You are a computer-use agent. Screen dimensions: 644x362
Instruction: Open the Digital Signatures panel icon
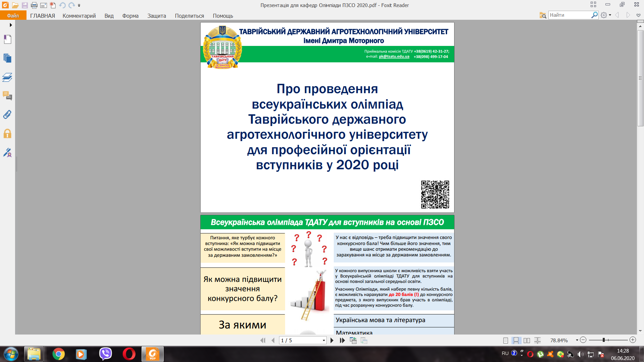7,153
